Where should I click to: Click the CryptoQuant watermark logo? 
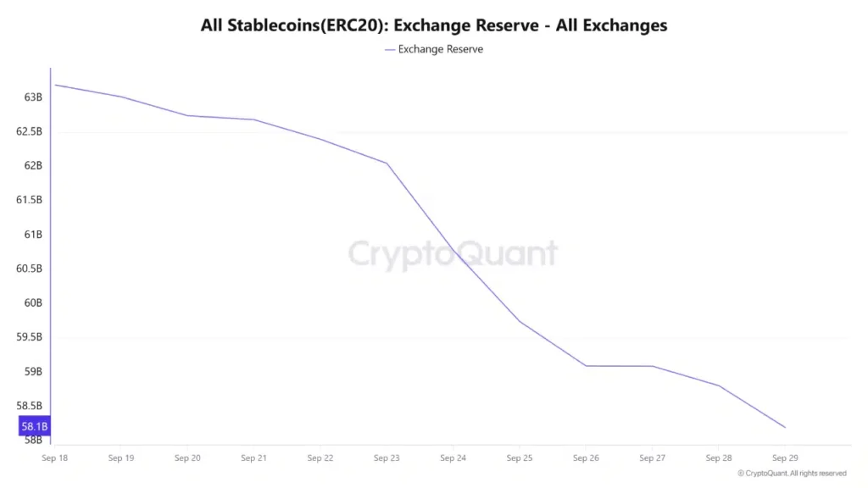pos(453,253)
